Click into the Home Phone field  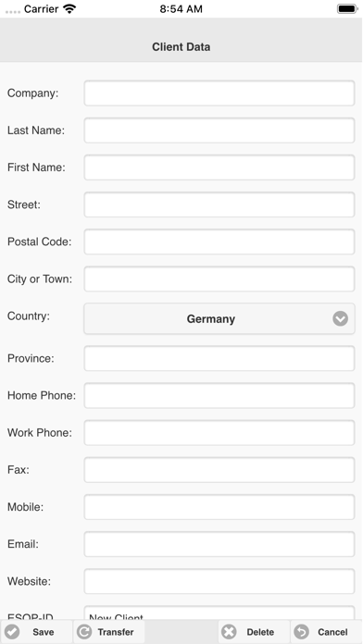[219, 395]
